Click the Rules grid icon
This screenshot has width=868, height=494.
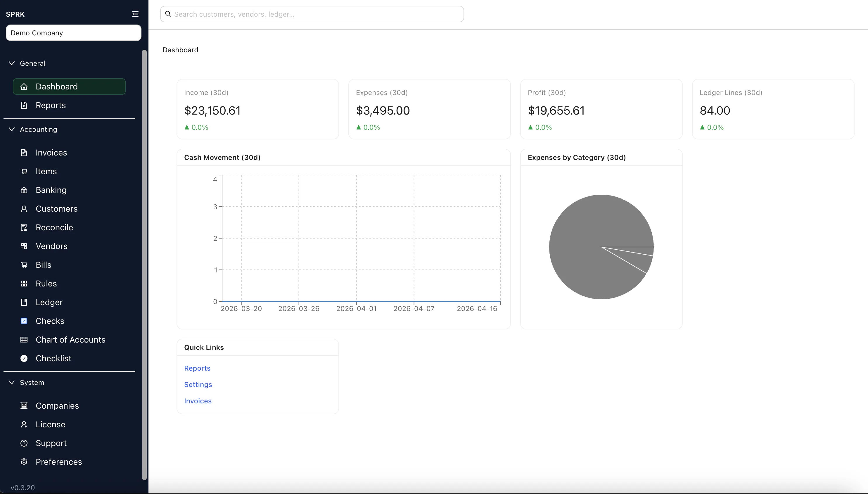click(24, 283)
